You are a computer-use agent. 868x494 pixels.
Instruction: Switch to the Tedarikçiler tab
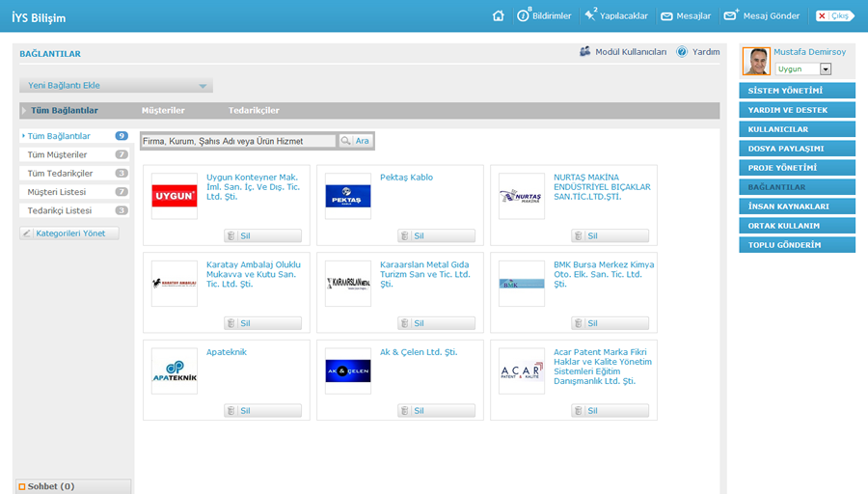(254, 111)
